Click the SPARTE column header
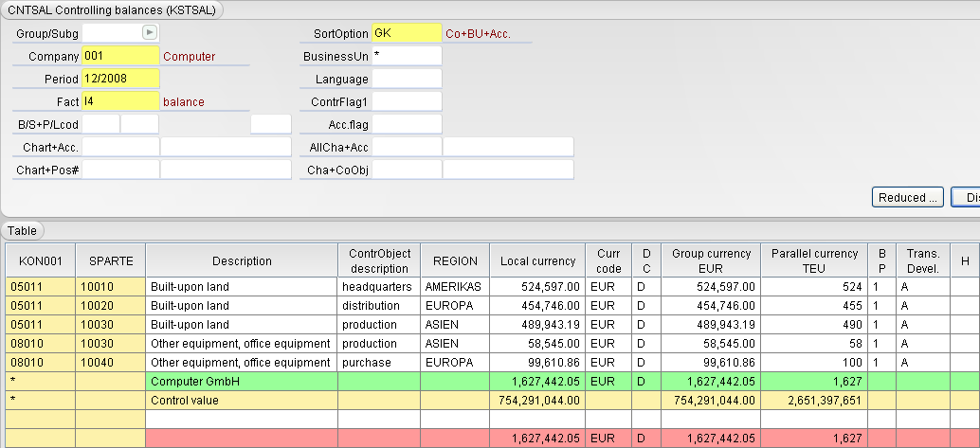The image size is (980, 448). pyautogui.click(x=111, y=261)
